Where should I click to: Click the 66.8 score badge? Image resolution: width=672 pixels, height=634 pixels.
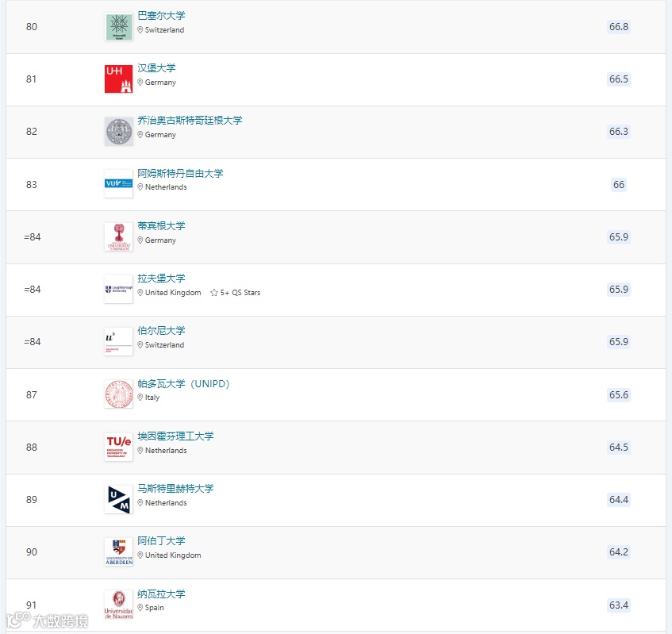pos(618,26)
